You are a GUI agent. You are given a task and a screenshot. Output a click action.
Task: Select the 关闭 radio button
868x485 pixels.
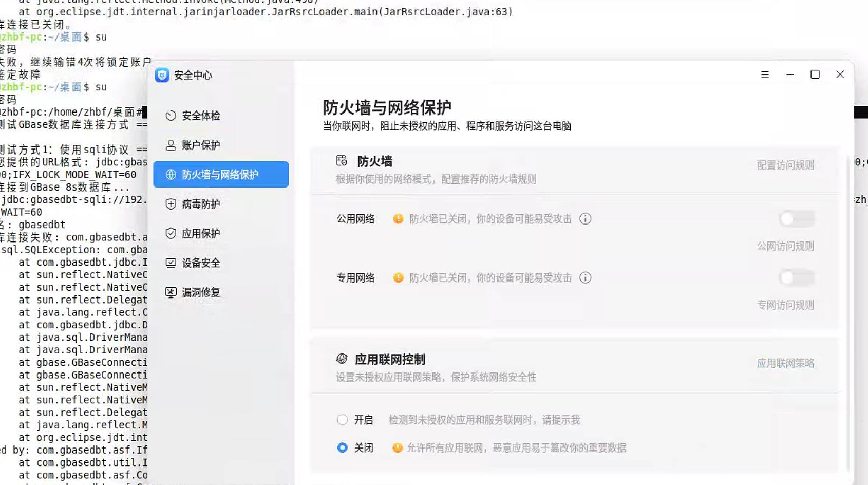[342, 448]
